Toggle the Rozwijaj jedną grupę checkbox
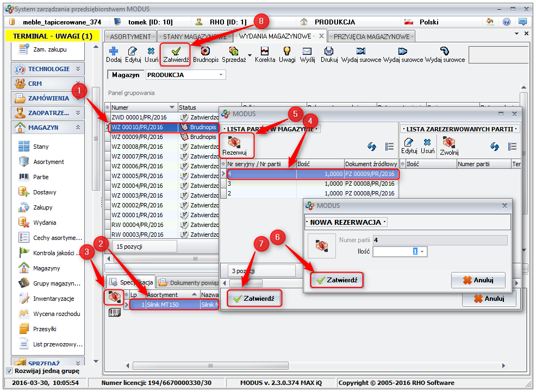This screenshot has width=536, height=392. point(9,371)
